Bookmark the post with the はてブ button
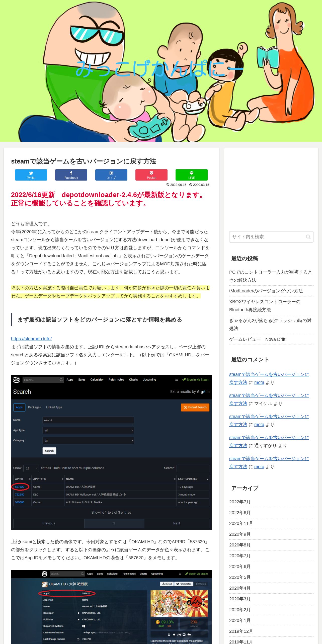 tap(111, 175)
